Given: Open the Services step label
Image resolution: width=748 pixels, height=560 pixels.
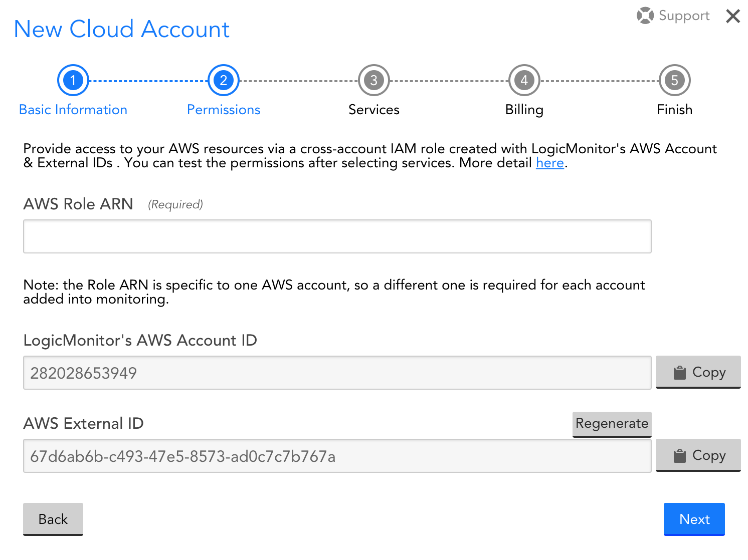Looking at the screenshot, I should (374, 110).
